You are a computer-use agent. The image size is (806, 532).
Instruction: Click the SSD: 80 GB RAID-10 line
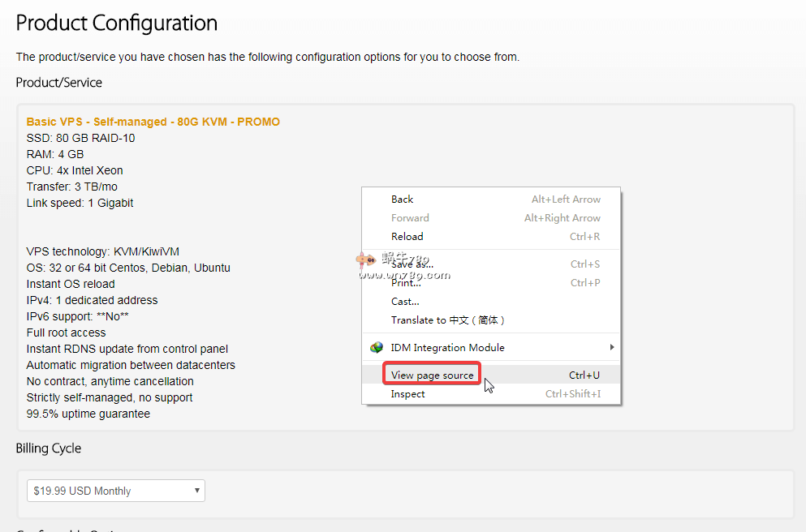[81, 138]
